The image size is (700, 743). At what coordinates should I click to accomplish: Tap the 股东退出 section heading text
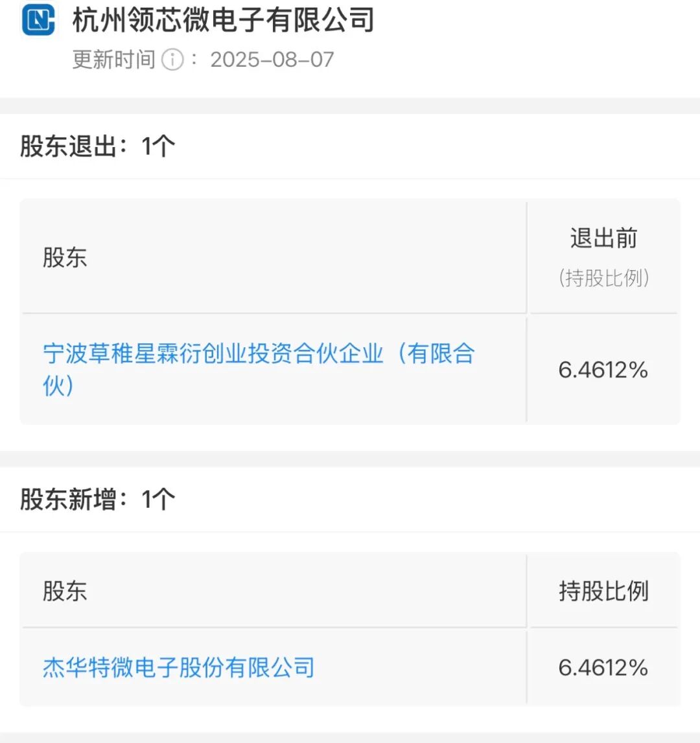pyautogui.click(x=68, y=146)
